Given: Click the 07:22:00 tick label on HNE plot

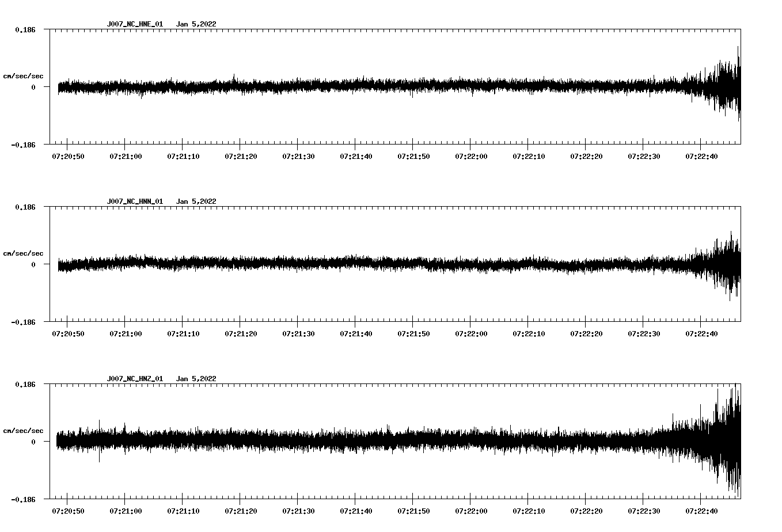Looking at the screenshot, I should [471, 156].
